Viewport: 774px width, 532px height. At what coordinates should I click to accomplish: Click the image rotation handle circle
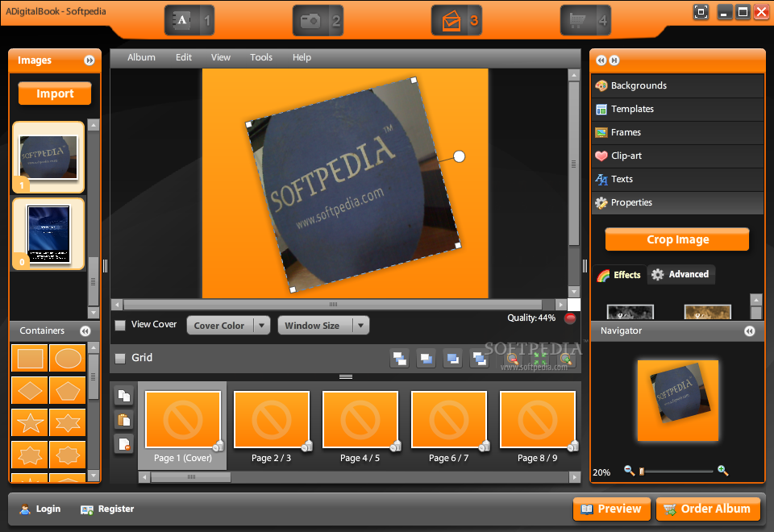(459, 156)
